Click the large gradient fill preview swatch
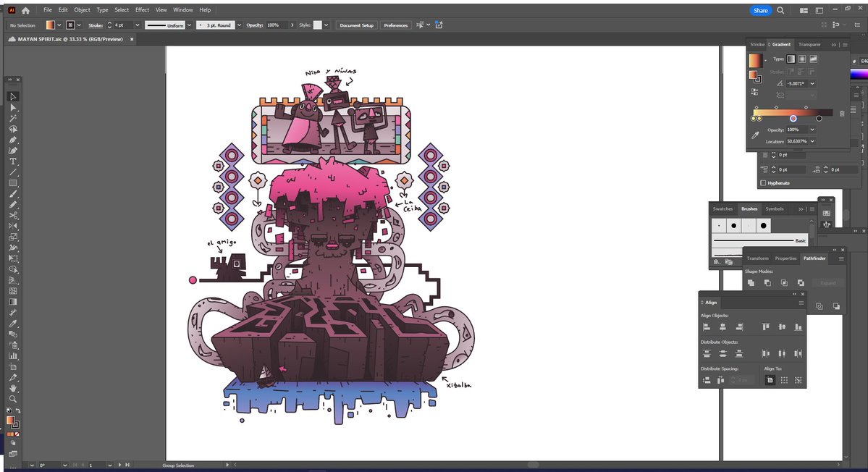868x472 pixels. (755, 60)
